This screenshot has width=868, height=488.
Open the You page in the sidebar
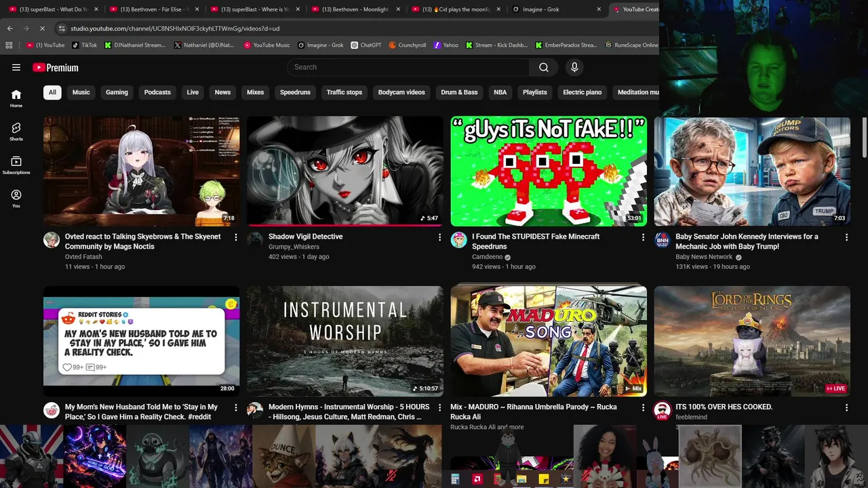[x=16, y=199]
